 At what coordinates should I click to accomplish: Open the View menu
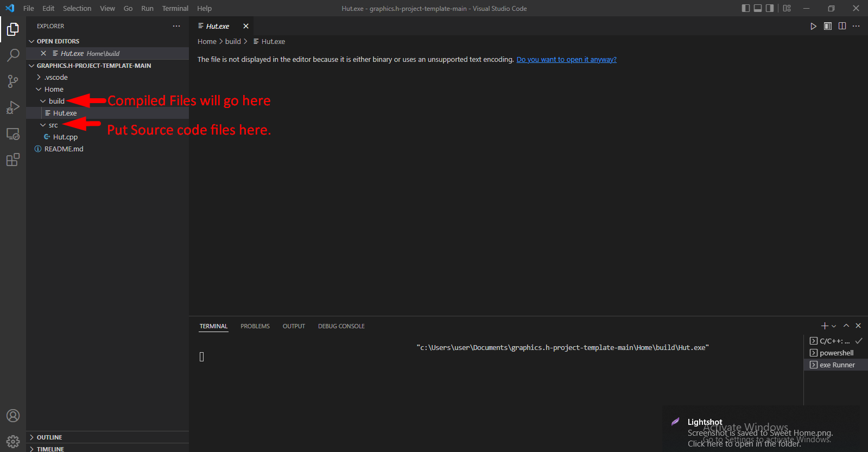107,8
